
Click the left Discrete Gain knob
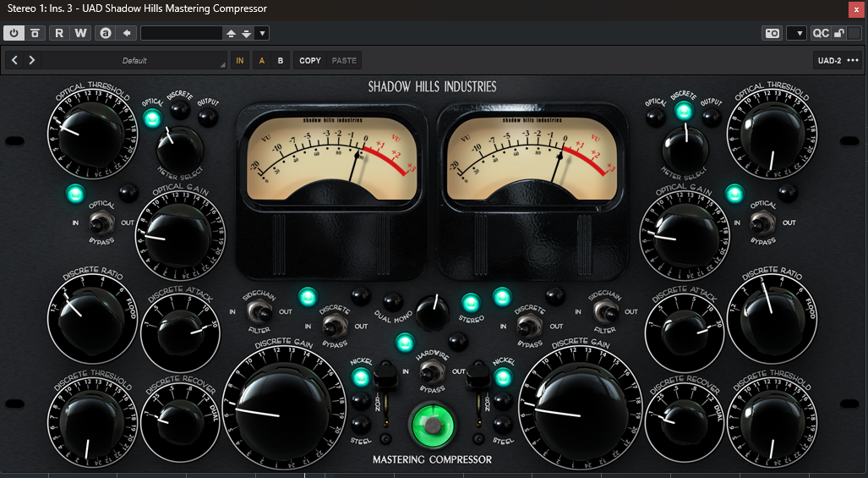point(274,404)
